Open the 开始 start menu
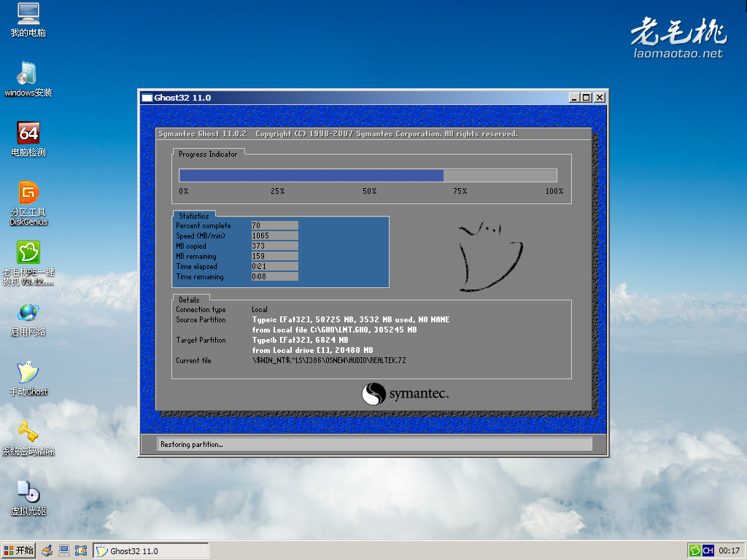The height and width of the screenshot is (560, 747). [18, 551]
